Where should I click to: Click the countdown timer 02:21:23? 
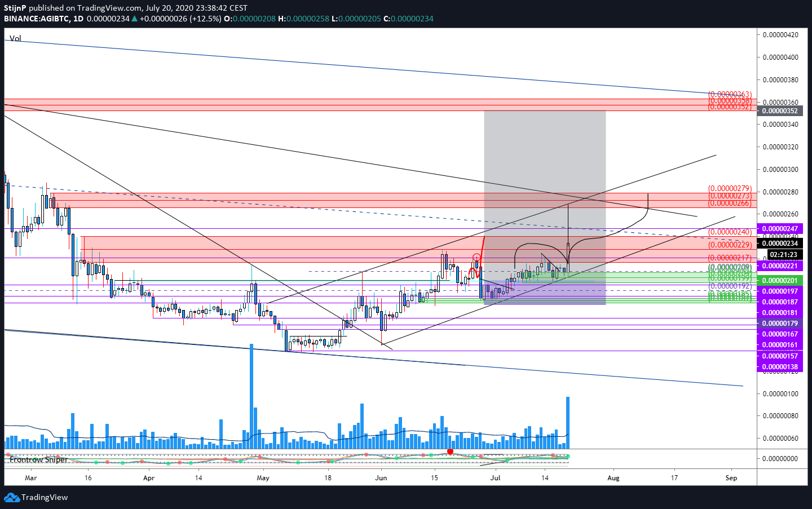point(783,254)
